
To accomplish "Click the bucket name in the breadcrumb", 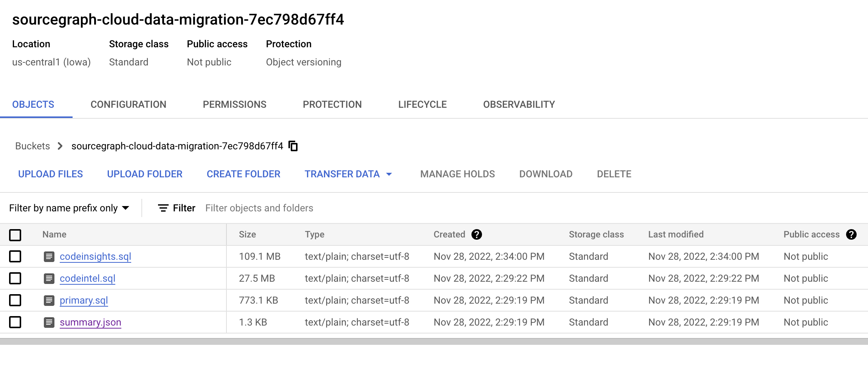I will (x=177, y=146).
